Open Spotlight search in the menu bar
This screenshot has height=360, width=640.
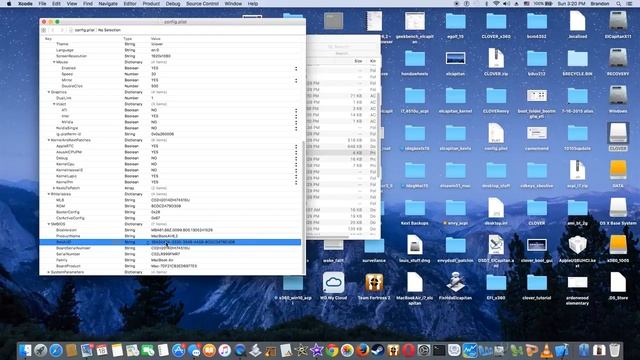(619, 4)
